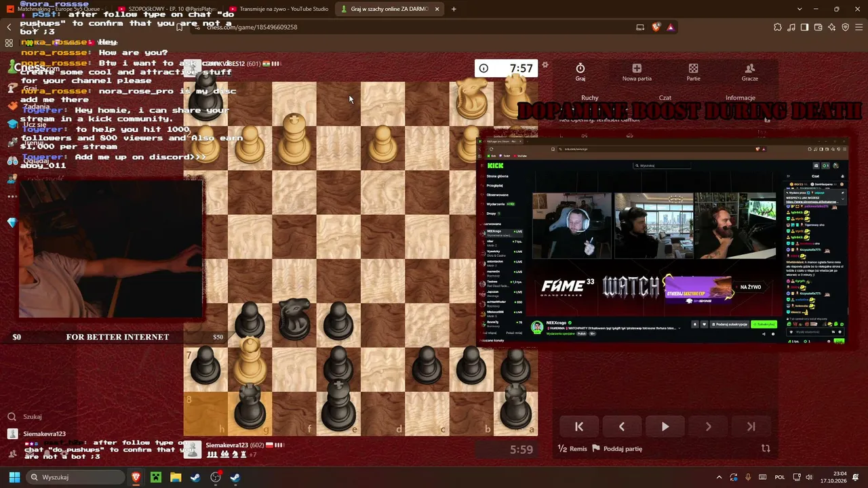This screenshot has height=488, width=868.
Task: Select the Informacje subtab
Action: [x=741, y=98]
